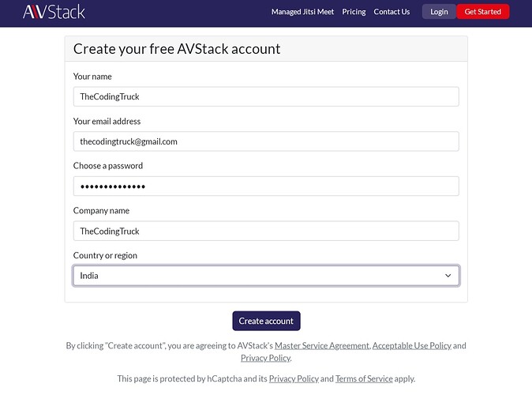Click the email address input
Viewport: 532px width, 395px height.
[266, 141]
